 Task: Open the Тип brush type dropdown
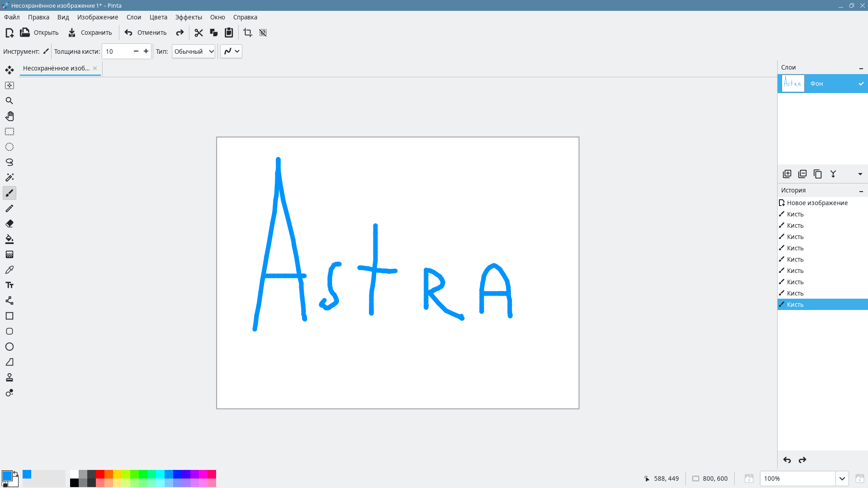(x=193, y=52)
